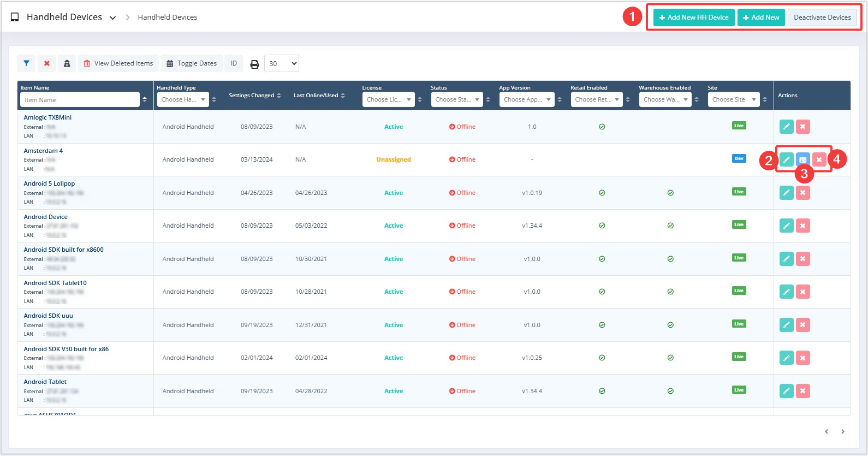Edit Android SDK V30 built for x86
The height and width of the screenshot is (456, 868).
pos(786,358)
